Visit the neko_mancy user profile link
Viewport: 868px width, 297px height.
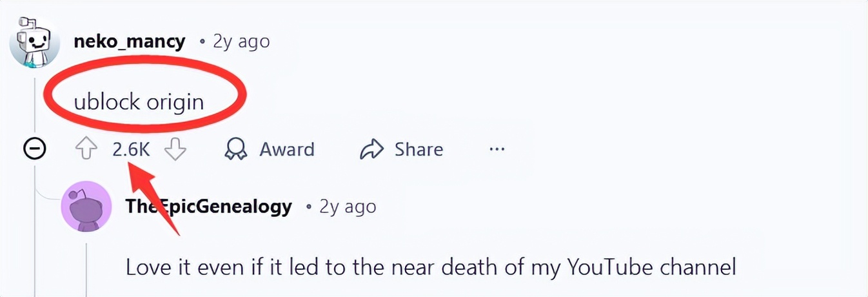coord(130,42)
